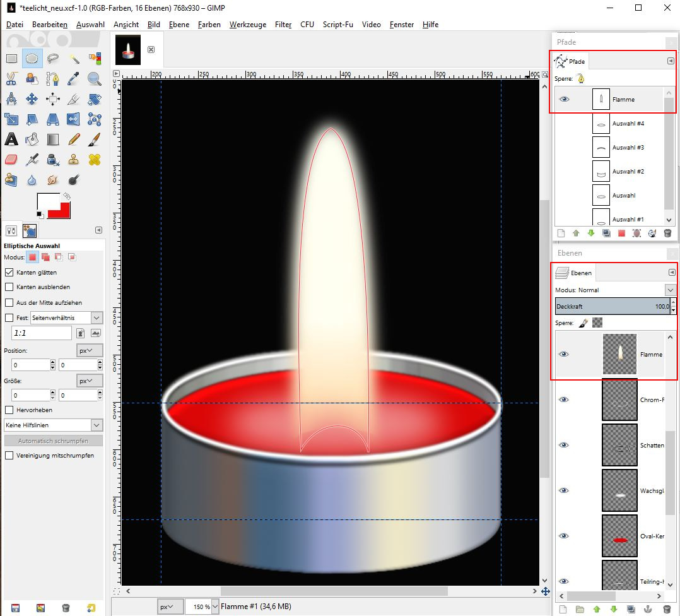Select the Zoom magnifier tool
This screenshot has width=680, height=616.
point(95,79)
